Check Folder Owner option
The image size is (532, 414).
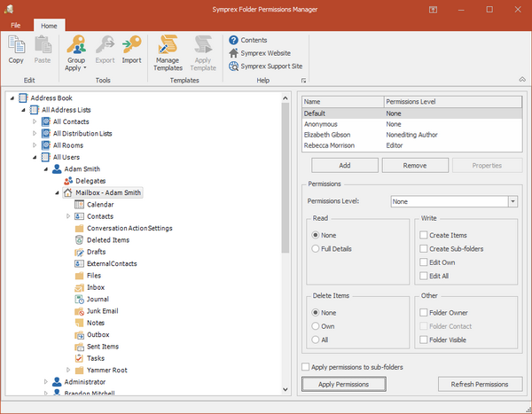[424, 313]
